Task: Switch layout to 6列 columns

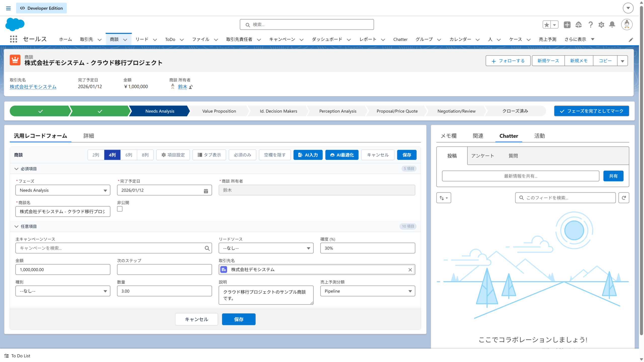Action: pos(129,155)
